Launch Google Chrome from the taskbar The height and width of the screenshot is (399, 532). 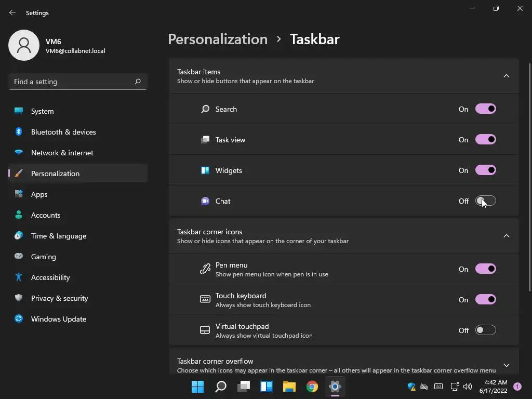click(312, 387)
